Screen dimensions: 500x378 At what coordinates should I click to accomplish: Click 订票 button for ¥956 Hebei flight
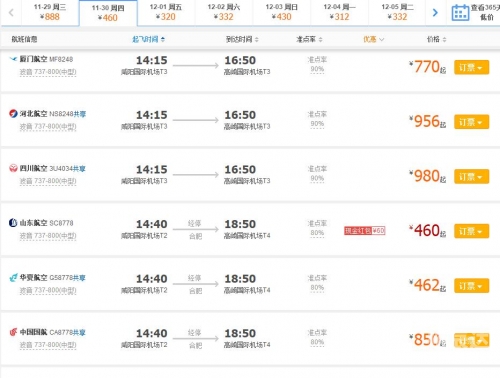(472, 122)
